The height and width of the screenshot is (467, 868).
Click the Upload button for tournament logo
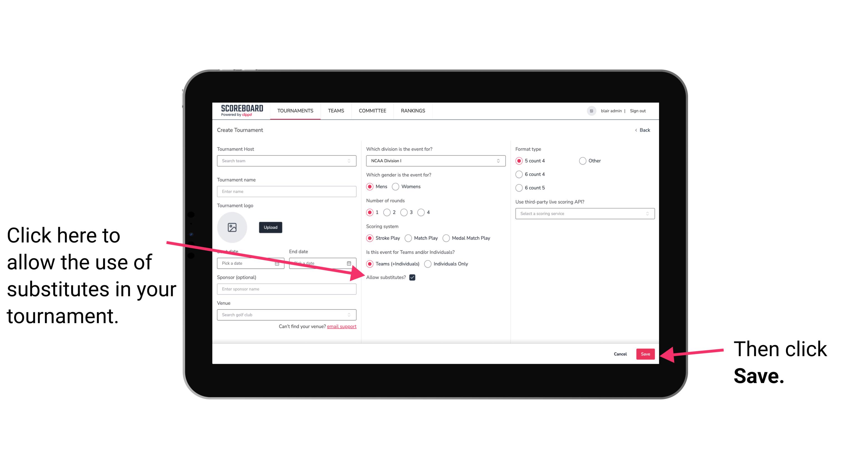pyautogui.click(x=270, y=227)
